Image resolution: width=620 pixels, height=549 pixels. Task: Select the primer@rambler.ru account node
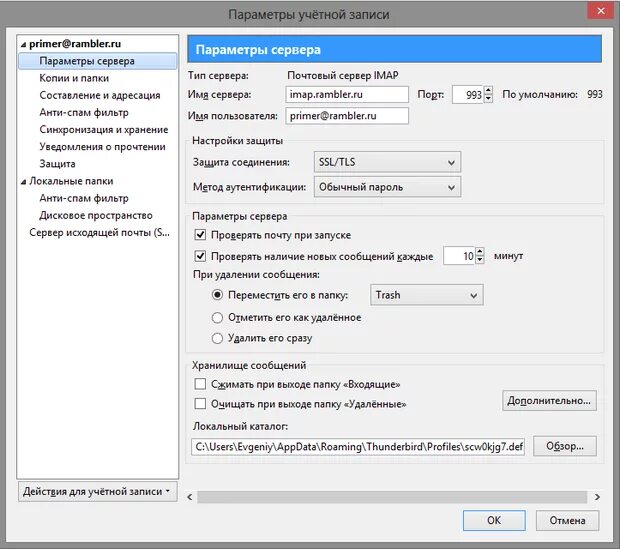(75, 44)
